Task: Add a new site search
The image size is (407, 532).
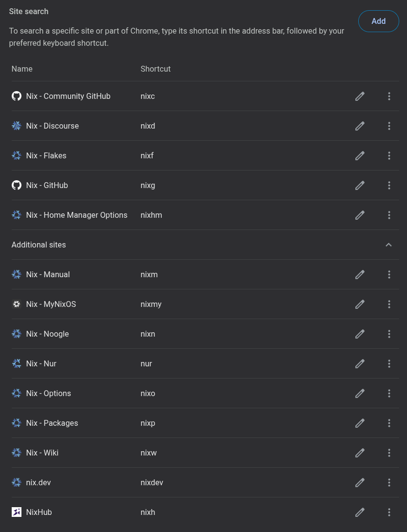Action: pos(379,21)
